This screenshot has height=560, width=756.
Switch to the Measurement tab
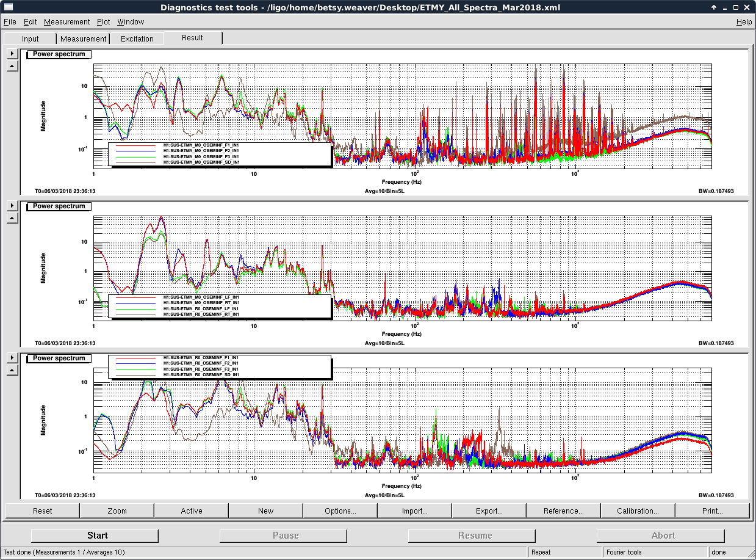(x=84, y=38)
